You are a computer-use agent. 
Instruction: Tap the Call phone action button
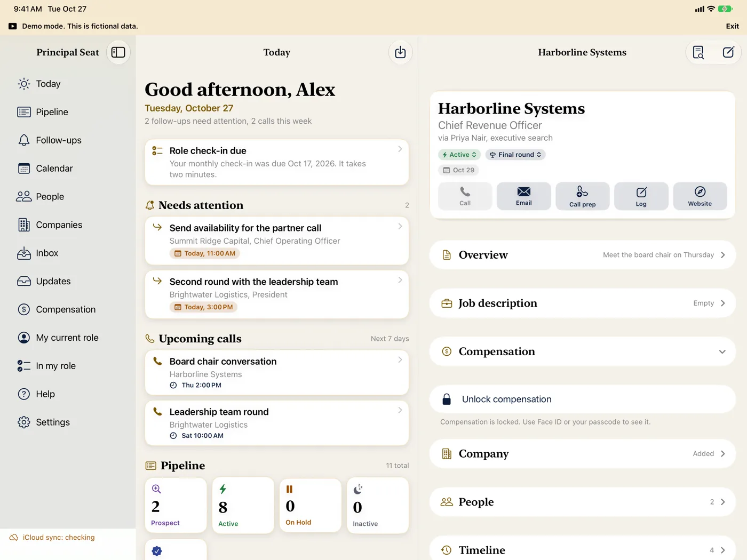465,196
